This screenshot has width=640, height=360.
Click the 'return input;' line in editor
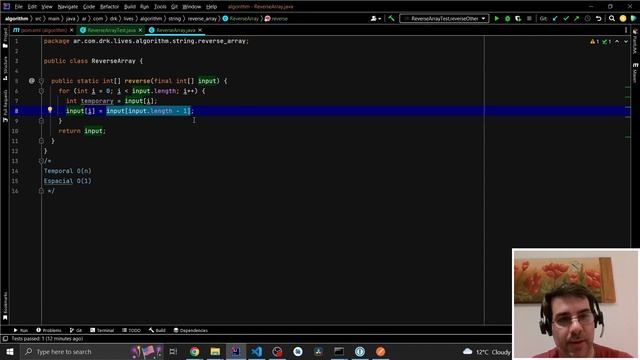pyautogui.click(x=82, y=131)
